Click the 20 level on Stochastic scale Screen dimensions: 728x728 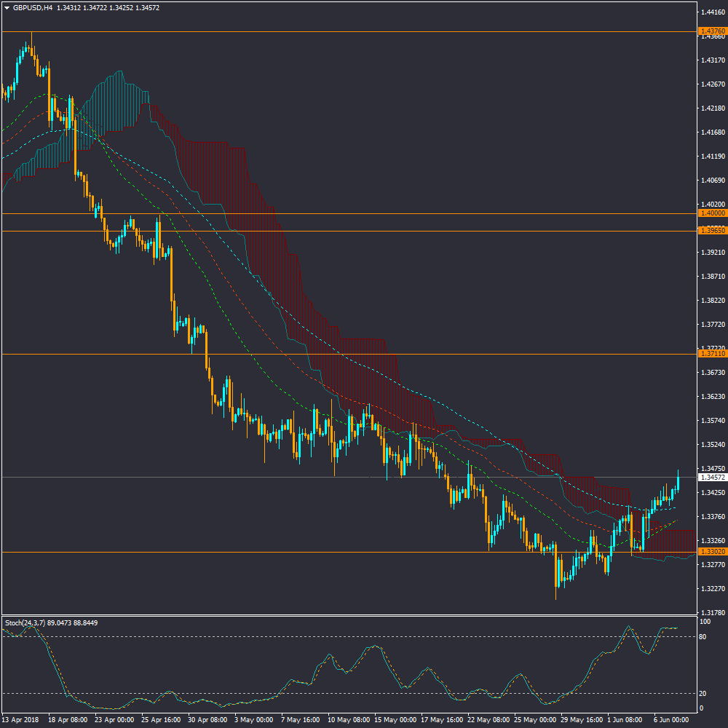click(703, 693)
